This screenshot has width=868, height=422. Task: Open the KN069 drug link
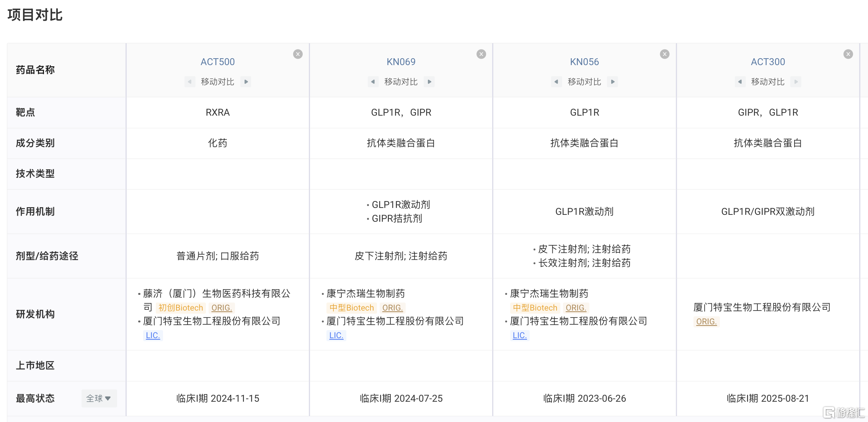401,62
